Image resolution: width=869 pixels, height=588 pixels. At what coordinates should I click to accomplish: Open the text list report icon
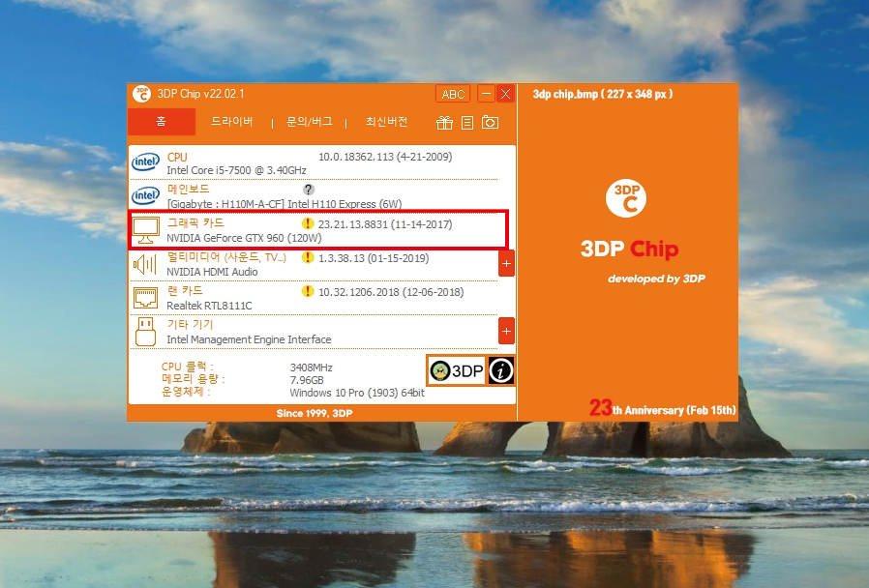467,123
